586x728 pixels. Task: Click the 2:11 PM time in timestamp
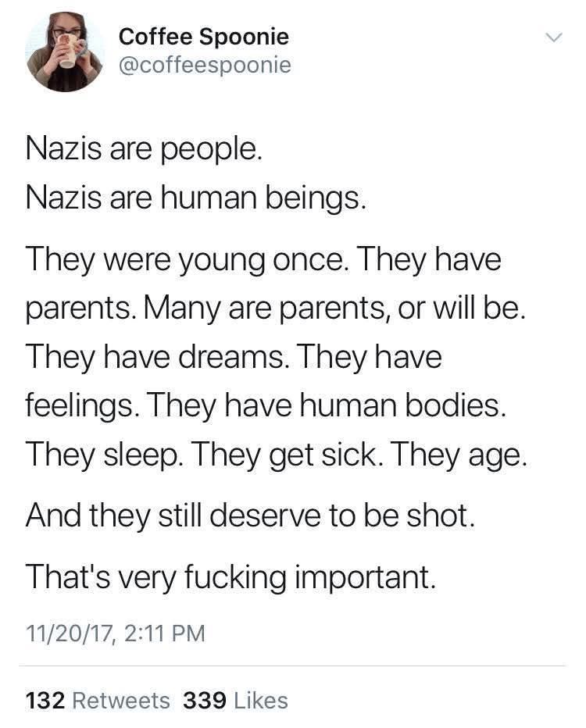(x=164, y=633)
